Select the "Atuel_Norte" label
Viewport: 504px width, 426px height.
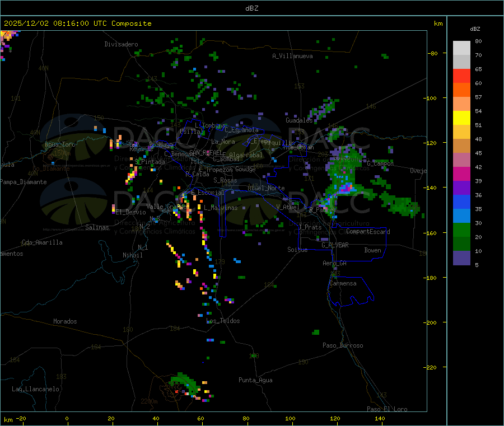(266, 188)
